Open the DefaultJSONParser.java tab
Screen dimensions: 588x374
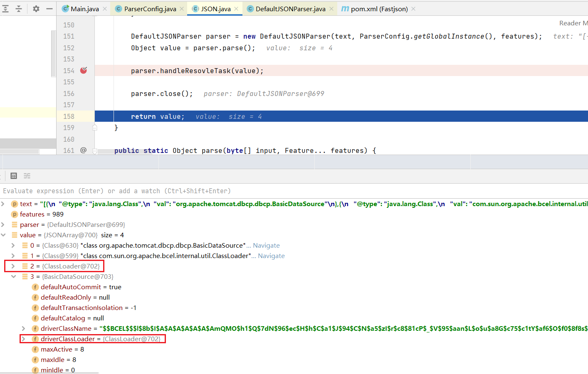[290, 9]
